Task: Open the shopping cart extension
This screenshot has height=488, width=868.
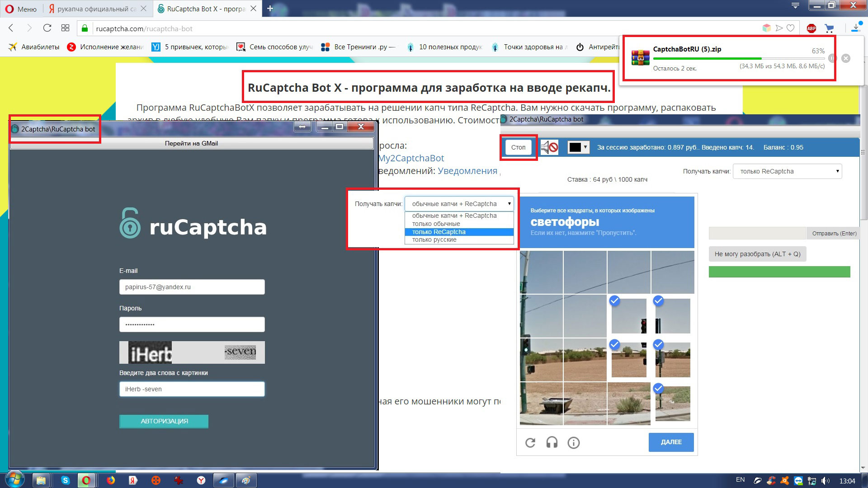Action: pyautogui.click(x=829, y=28)
